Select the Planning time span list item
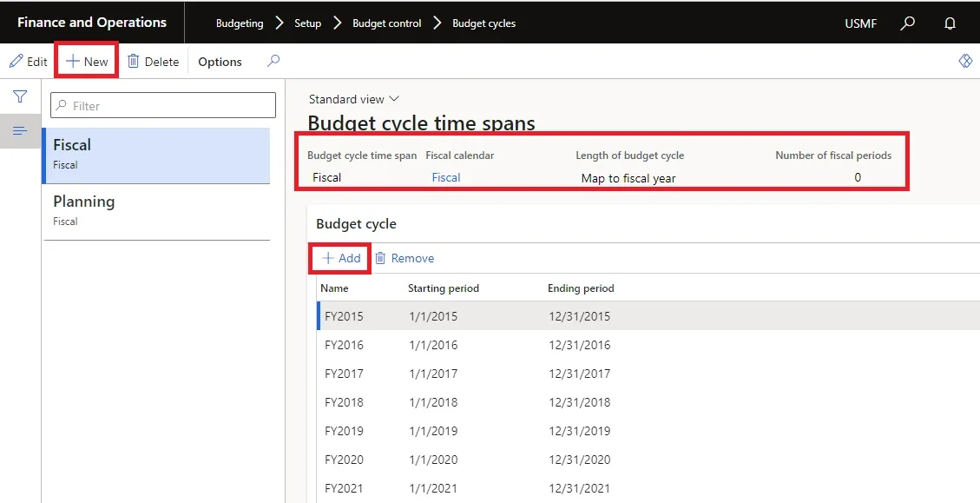The image size is (980, 503). point(156,211)
